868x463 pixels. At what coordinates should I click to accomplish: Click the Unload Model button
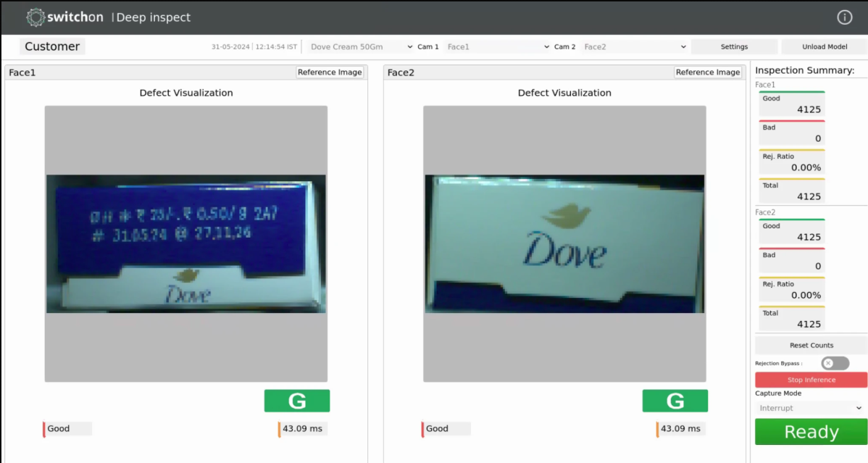(825, 47)
